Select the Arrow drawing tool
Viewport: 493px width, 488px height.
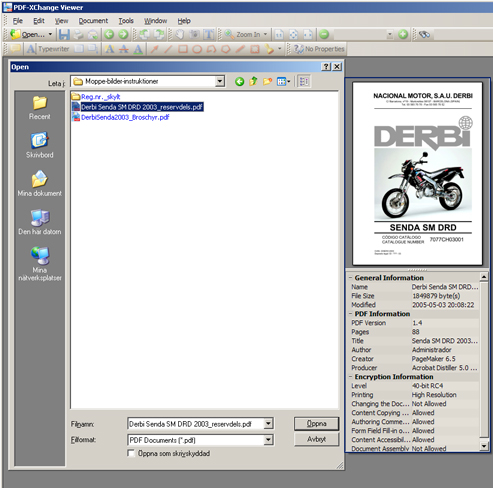(x=154, y=49)
